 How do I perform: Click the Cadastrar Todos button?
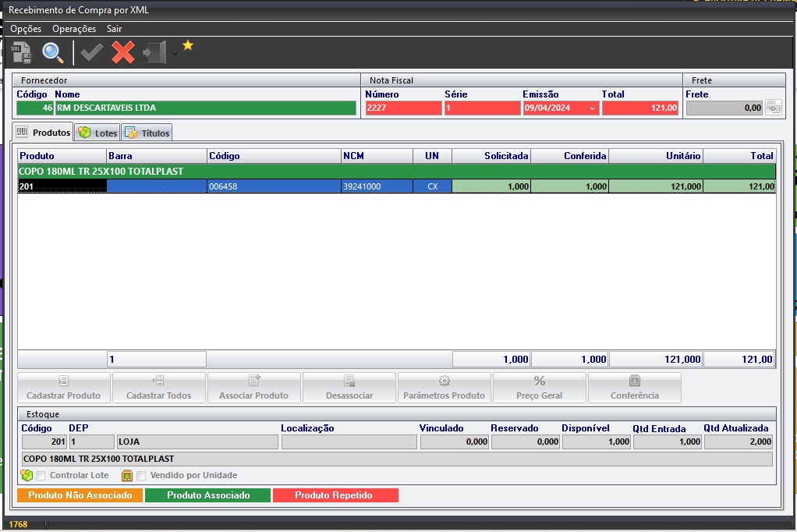[158, 388]
